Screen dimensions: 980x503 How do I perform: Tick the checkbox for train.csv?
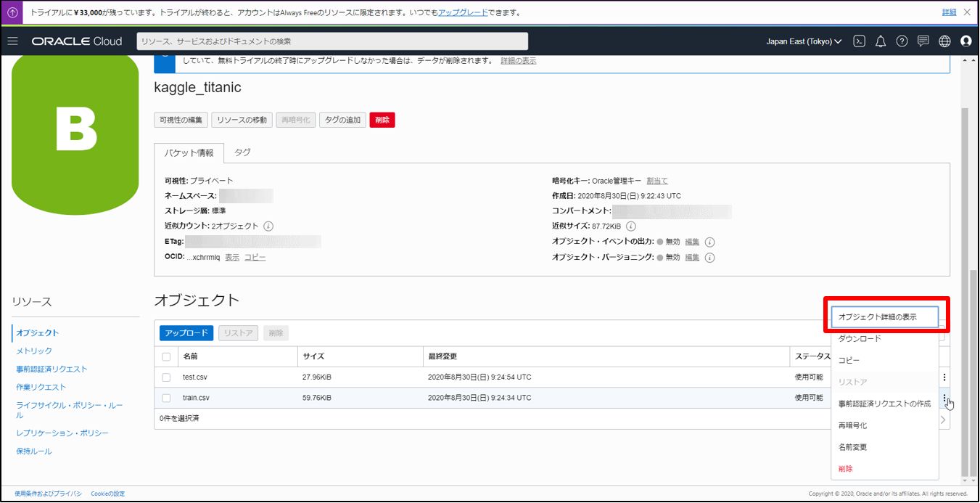point(167,398)
